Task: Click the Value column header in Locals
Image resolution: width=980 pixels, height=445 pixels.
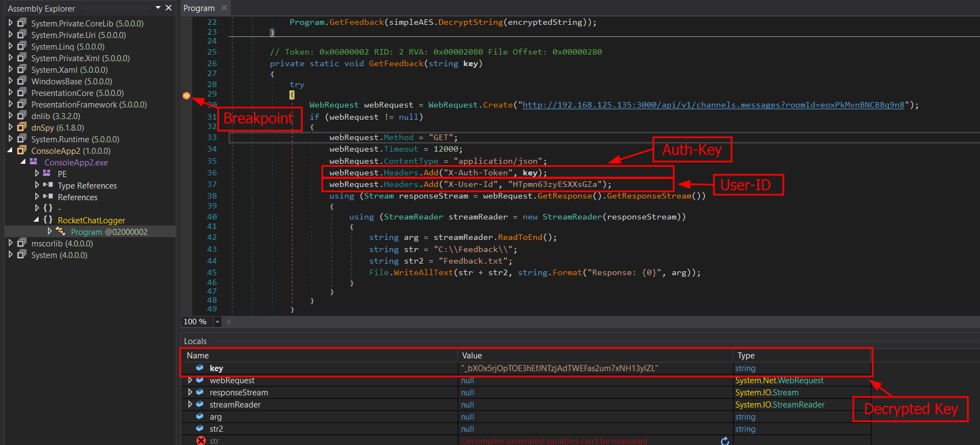Action: click(x=472, y=356)
